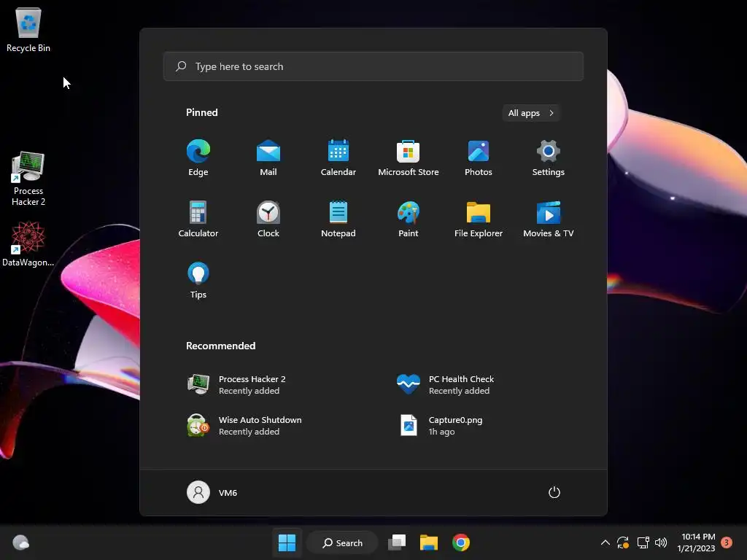This screenshot has height=560, width=747.
Task: Click the Windows Update tray icon
Action: click(623, 542)
